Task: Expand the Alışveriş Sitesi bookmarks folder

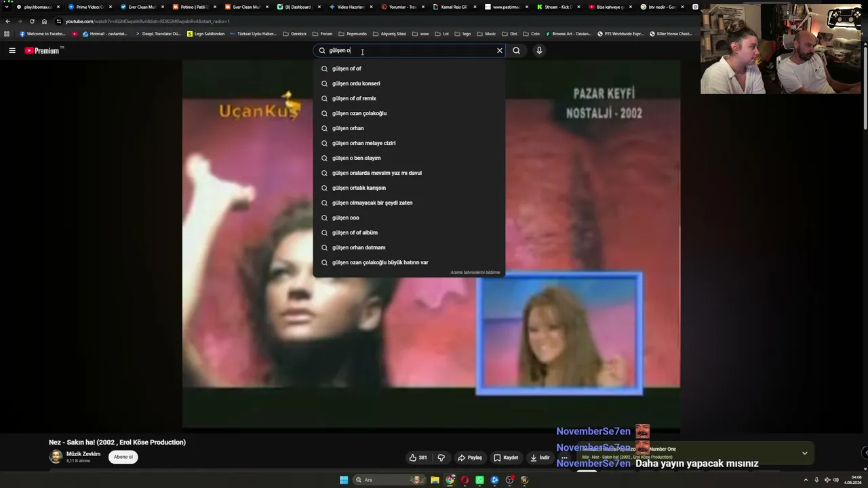Action: tap(390, 34)
